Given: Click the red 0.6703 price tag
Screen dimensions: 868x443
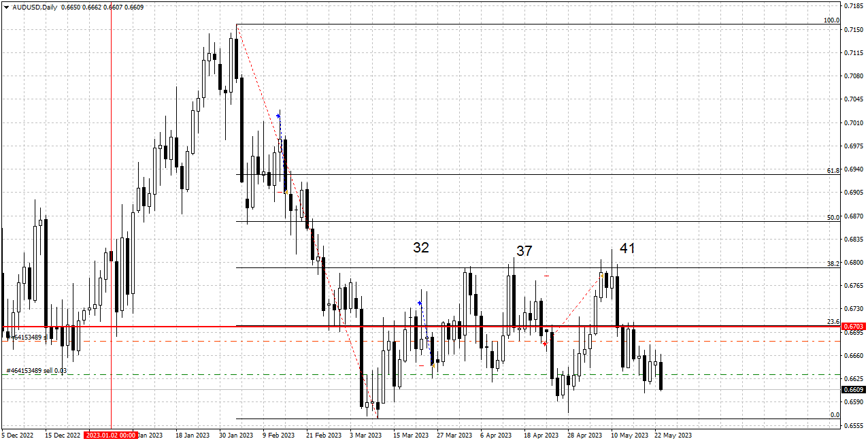Looking at the screenshot, I should coord(854,327).
